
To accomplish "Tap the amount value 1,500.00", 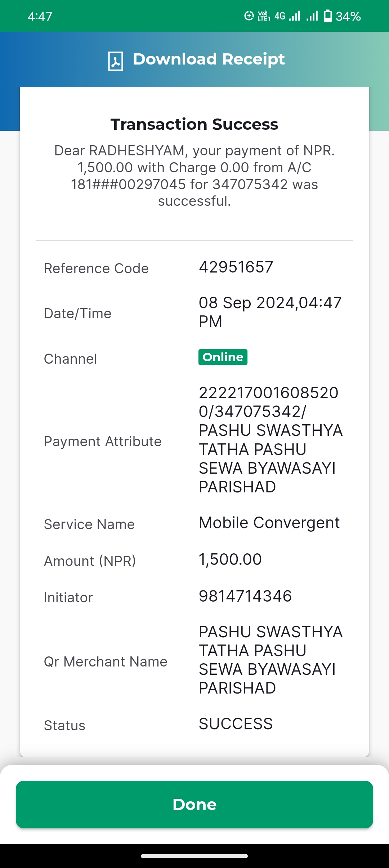I will (x=230, y=559).
